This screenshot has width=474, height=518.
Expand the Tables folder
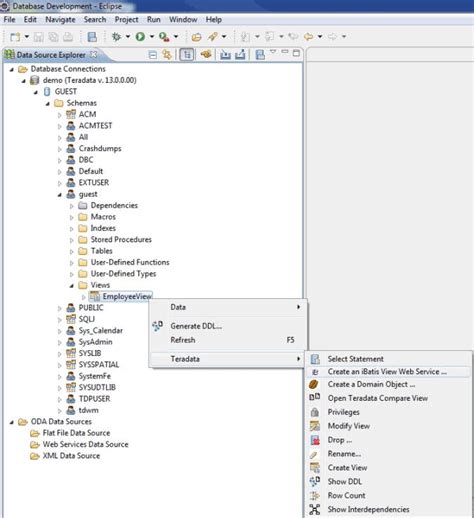pyautogui.click(x=72, y=252)
